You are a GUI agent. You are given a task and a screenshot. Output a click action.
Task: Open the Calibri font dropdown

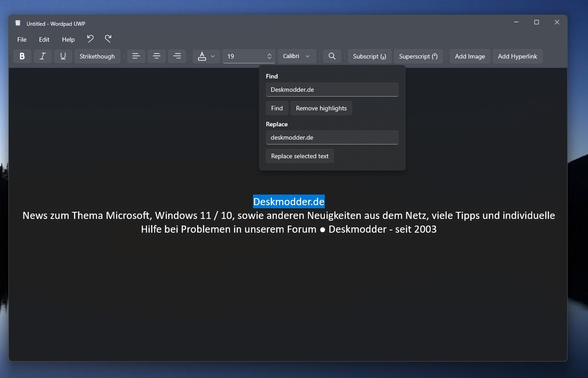pyautogui.click(x=297, y=56)
